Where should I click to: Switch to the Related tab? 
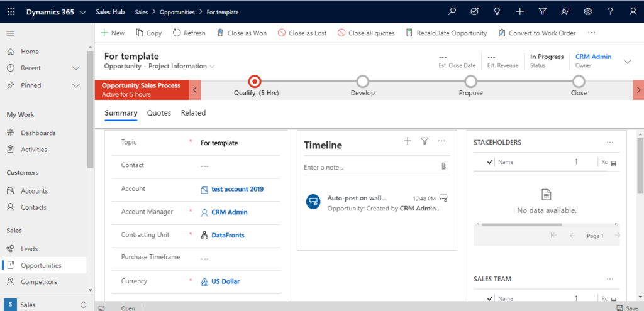click(193, 113)
